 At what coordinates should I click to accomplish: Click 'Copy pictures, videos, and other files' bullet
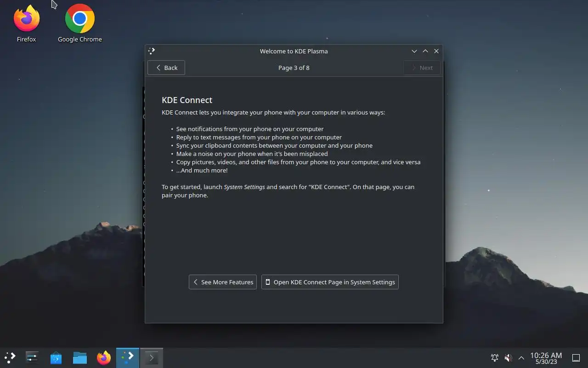point(298,162)
